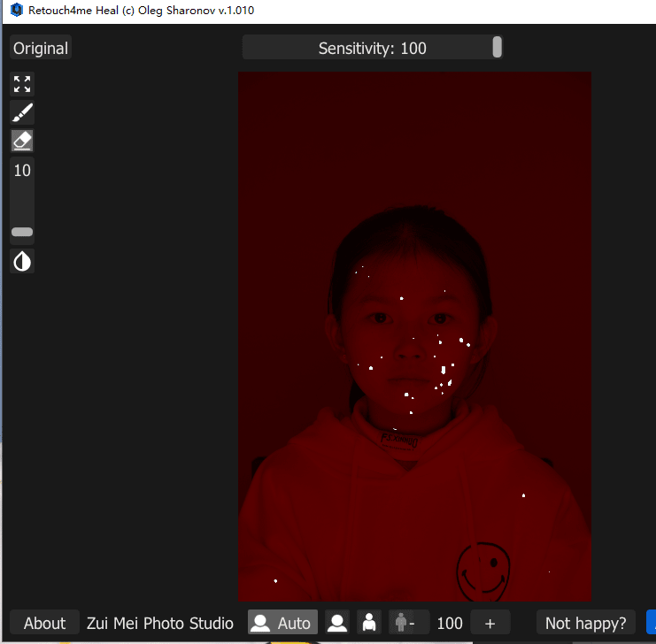The image size is (656, 644).
Task: Select the head portrait scale icon
Action: pyautogui.click(x=337, y=623)
